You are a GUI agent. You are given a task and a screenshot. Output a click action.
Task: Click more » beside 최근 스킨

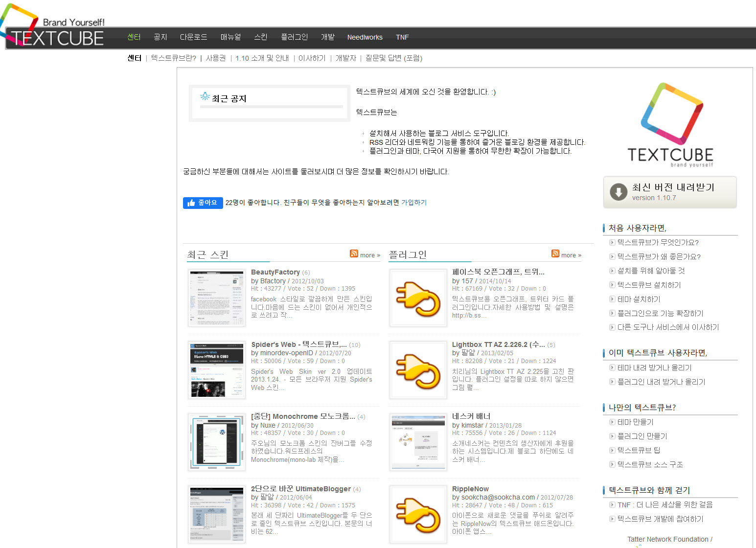tap(370, 255)
